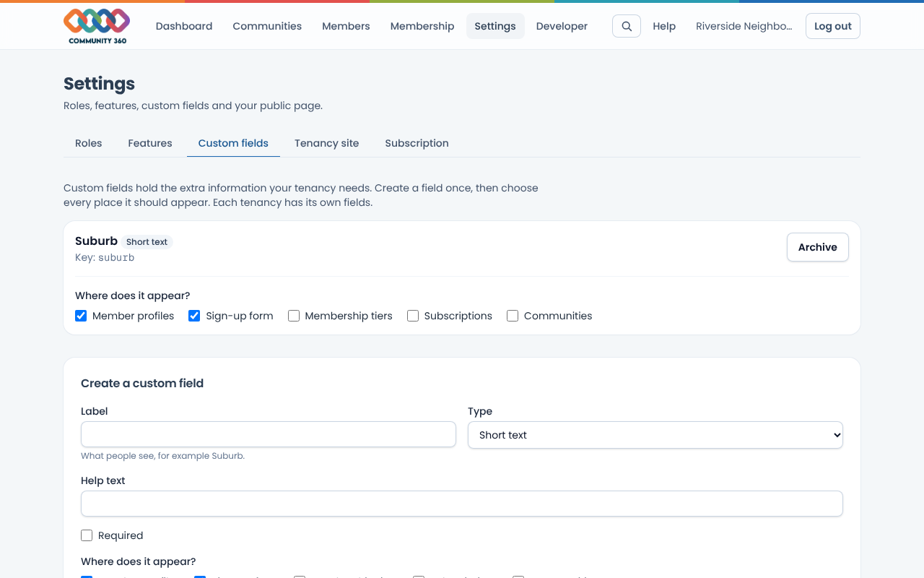Tick the Subscriptions checkbox for Suburb

413,316
